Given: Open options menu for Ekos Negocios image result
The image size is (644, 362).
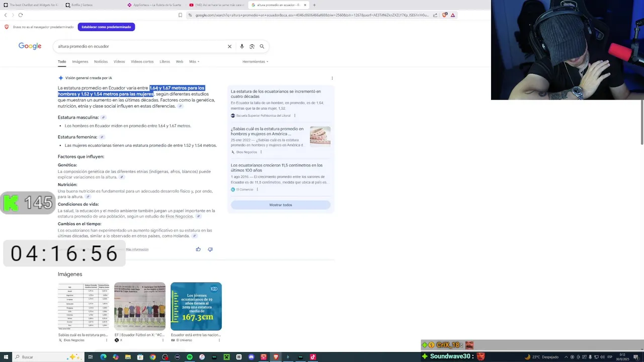Looking at the screenshot, I should (x=106, y=340).
